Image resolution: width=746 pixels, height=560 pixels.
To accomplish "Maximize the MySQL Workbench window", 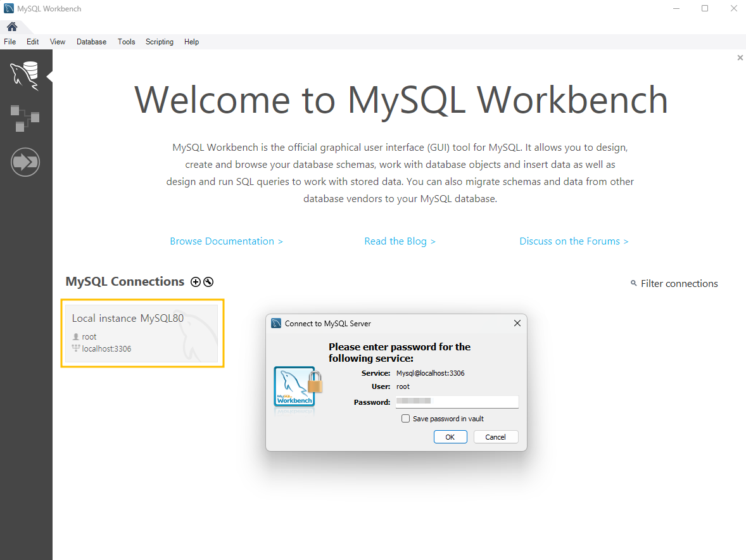I will pos(705,9).
